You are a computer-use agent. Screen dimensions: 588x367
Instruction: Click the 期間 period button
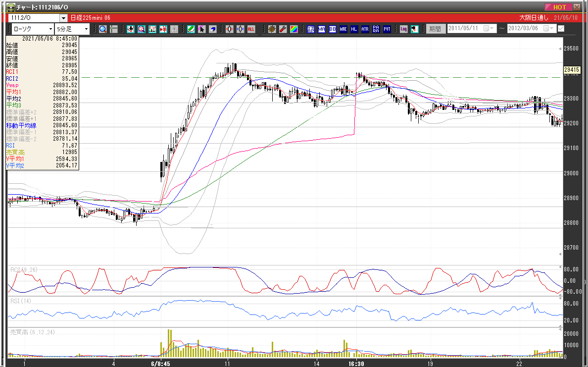435,29
